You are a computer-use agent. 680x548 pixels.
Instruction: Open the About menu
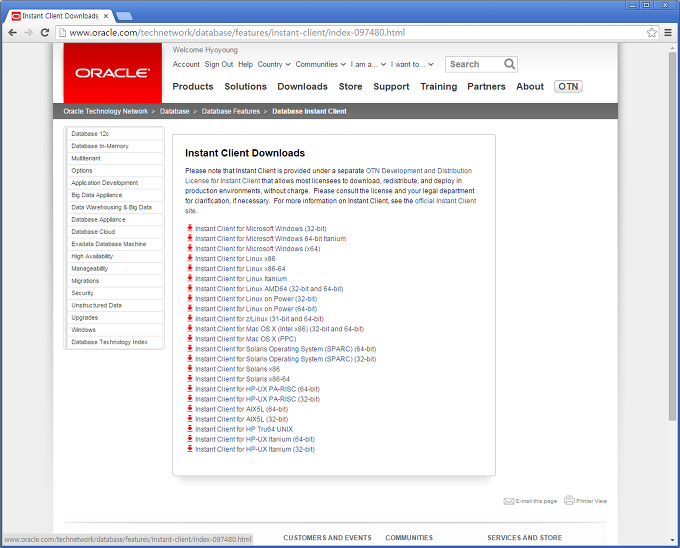coord(530,87)
